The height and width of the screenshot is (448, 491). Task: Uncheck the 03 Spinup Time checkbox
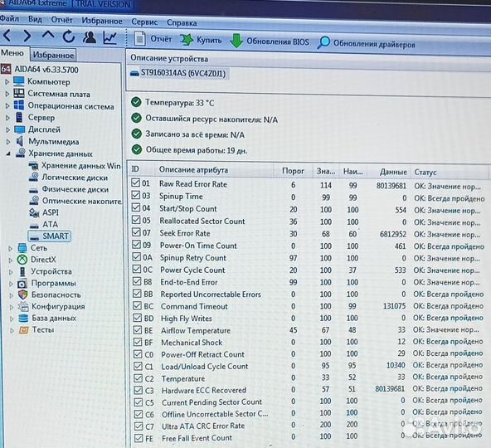pos(136,195)
